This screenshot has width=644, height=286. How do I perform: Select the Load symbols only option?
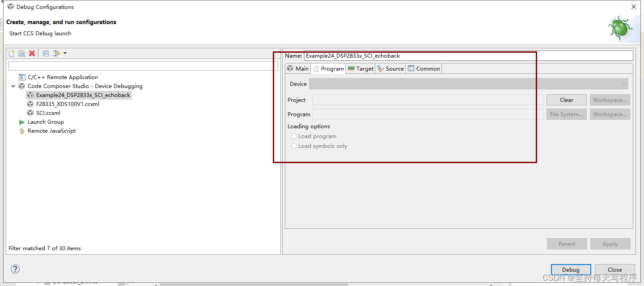(x=294, y=146)
